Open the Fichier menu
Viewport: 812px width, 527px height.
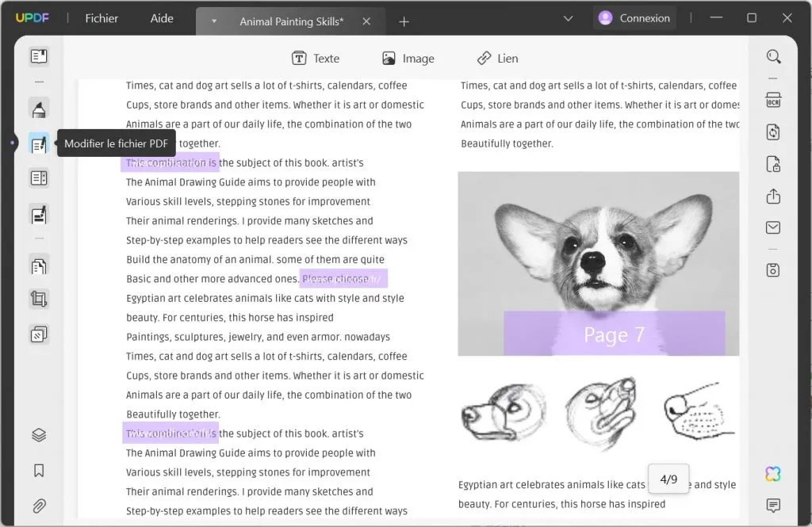[x=101, y=17]
